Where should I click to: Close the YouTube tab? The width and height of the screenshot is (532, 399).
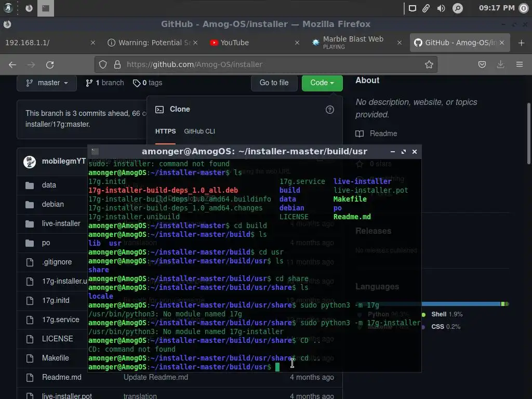pyautogui.click(x=297, y=43)
